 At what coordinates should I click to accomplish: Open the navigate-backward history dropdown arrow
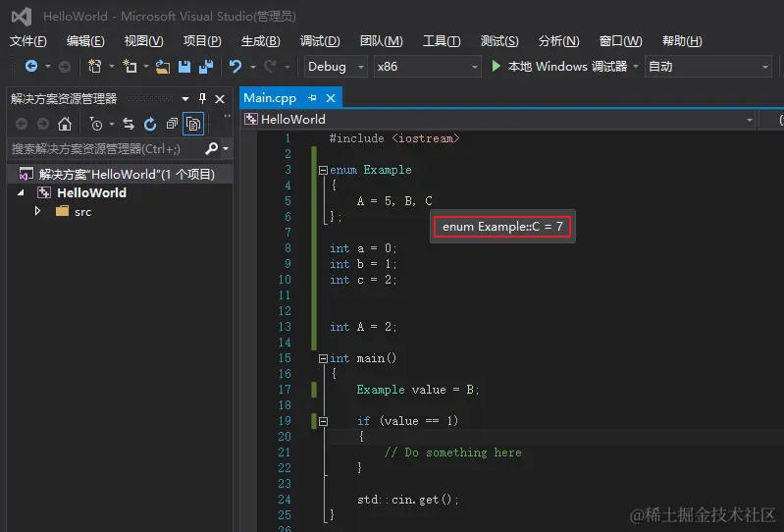48,67
